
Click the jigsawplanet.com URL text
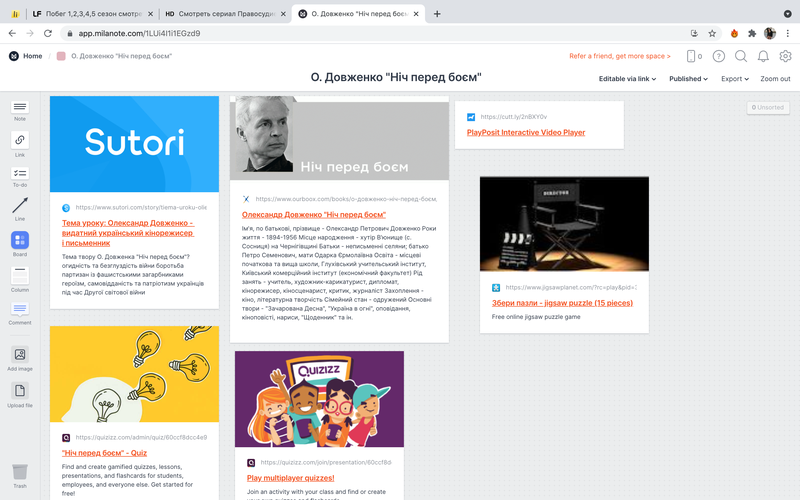point(571,287)
